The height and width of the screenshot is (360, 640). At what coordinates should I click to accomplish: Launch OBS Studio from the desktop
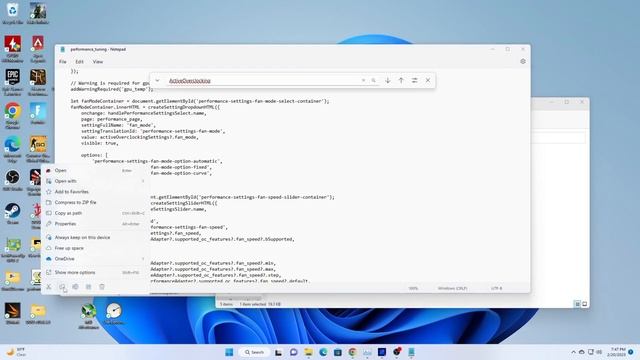tap(13, 180)
